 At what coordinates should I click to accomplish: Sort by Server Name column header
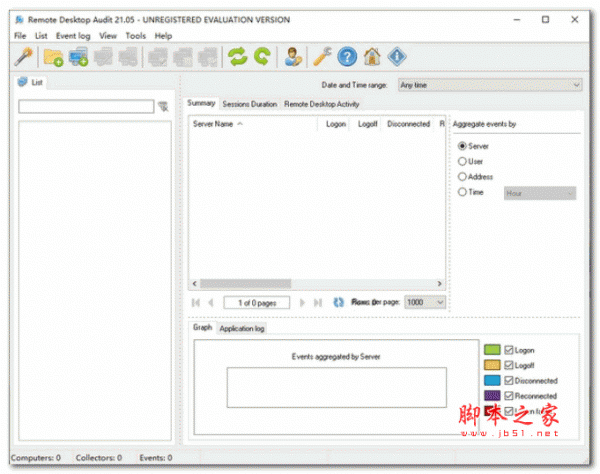click(x=253, y=124)
